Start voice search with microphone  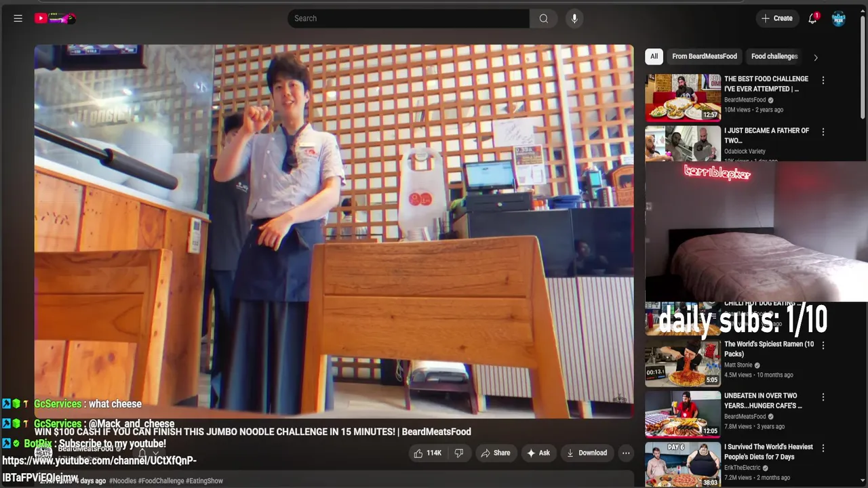pyautogui.click(x=574, y=18)
